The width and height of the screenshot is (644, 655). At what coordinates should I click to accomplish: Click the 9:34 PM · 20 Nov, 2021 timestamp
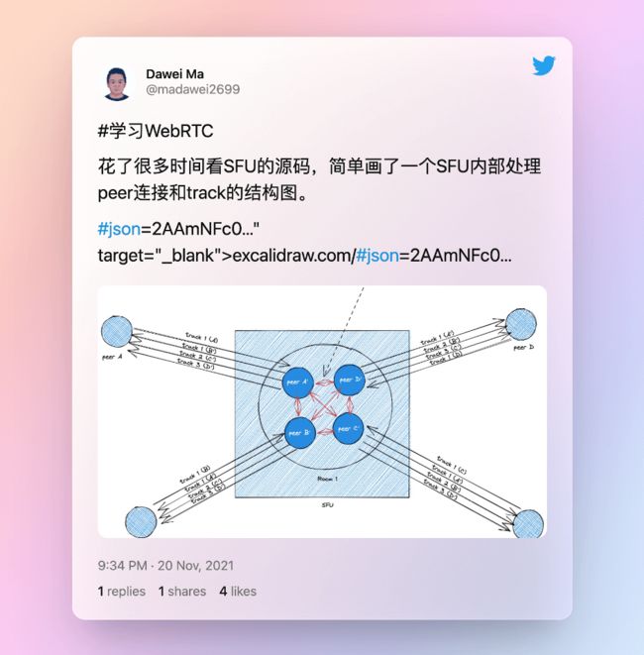165,566
